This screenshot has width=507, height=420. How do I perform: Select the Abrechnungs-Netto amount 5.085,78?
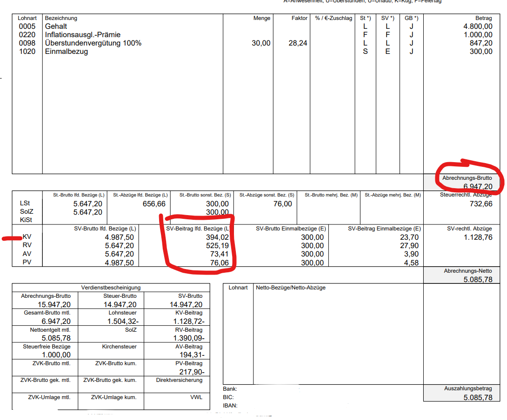click(478, 280)
